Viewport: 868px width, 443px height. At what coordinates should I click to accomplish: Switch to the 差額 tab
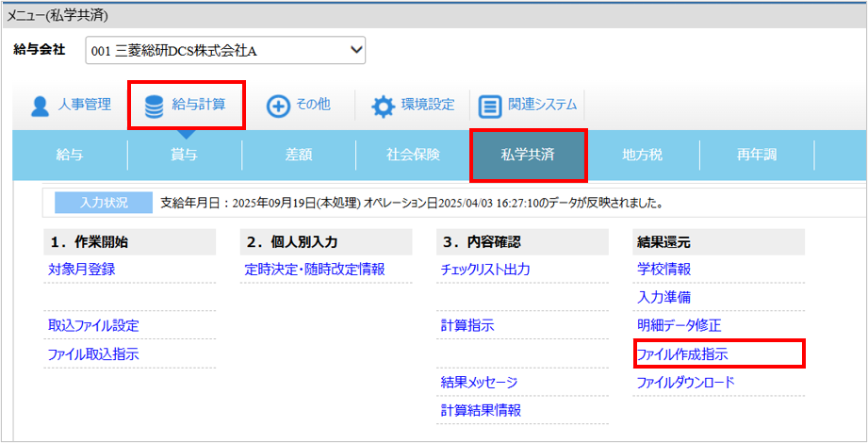pyautogui.click(x=299, y=155)
